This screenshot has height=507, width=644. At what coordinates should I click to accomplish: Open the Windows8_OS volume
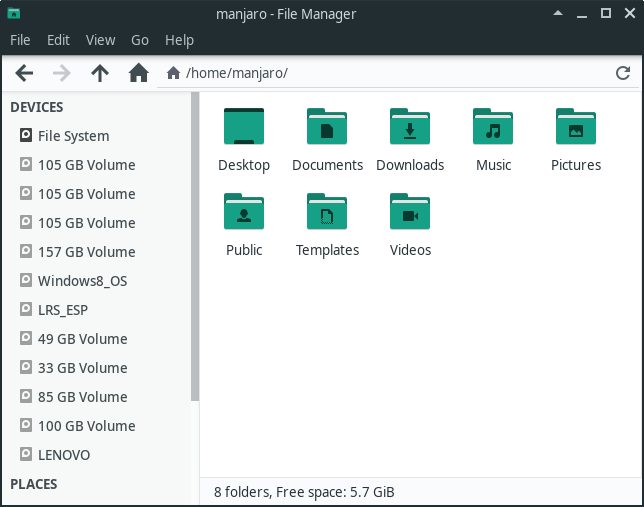tap(82, 281)
